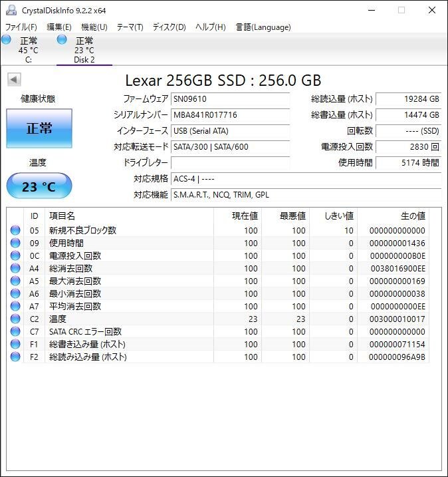
Task: Click status orb of row F2 総読み込み量
Action: click(x=15, y=357)
